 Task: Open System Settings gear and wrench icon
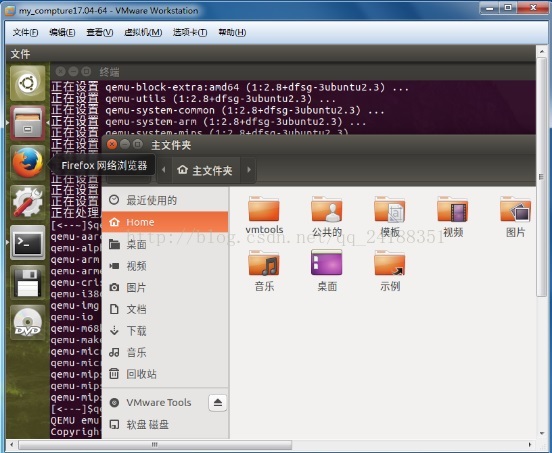click(x=27, y=202)
